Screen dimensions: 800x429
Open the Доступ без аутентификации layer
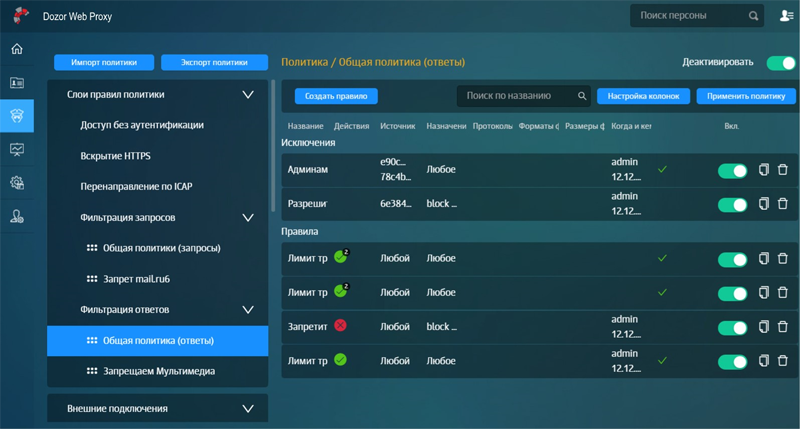pyautogui.click(x=142, y=125)
